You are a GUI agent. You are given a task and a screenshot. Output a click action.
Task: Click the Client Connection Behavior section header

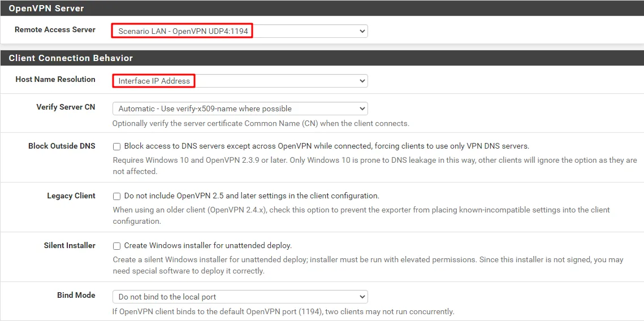322,58
